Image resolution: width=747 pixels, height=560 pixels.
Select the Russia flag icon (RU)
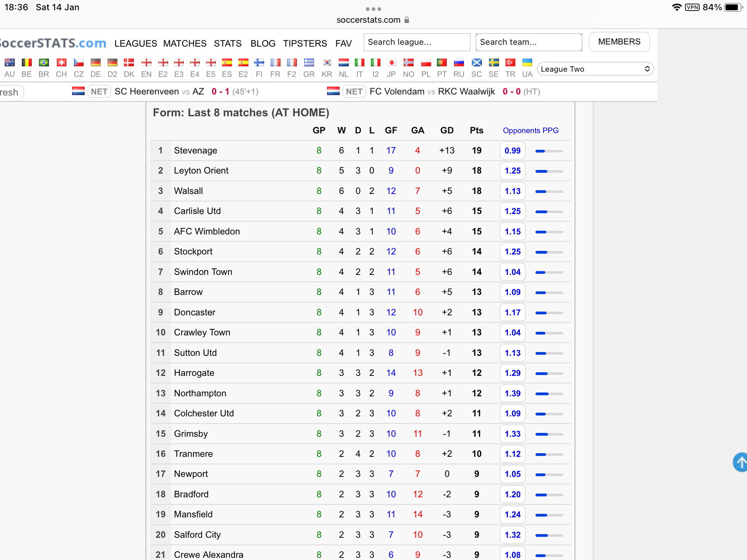pos(459,63)
